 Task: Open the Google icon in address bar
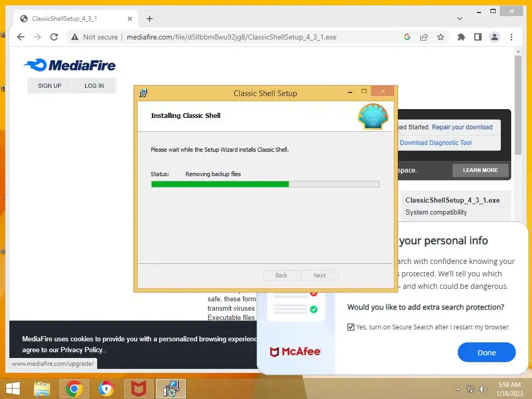coord(407,37)
